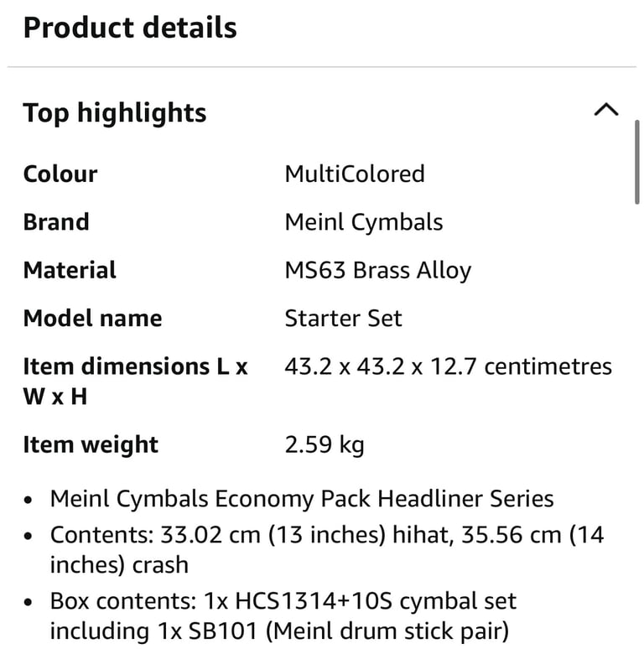Click the 2.59 kg weight value
The width and height of the screenshot is (644, 649).
(x=325, y=445)
